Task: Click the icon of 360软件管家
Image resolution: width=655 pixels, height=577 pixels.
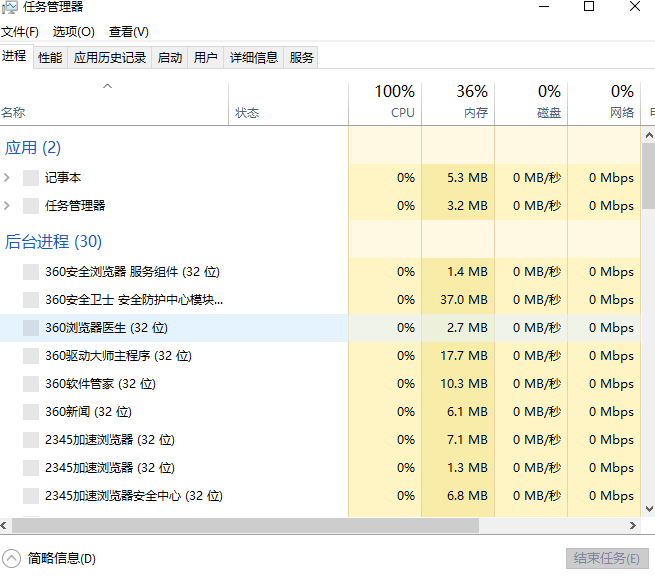Action: [x=31, y=384]
